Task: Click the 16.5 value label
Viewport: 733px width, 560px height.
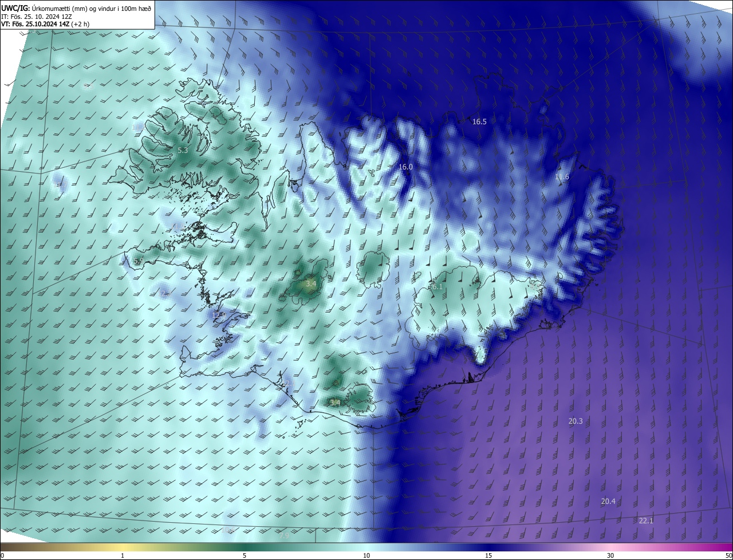Action: pyautogui.click(x=479, y=122)
